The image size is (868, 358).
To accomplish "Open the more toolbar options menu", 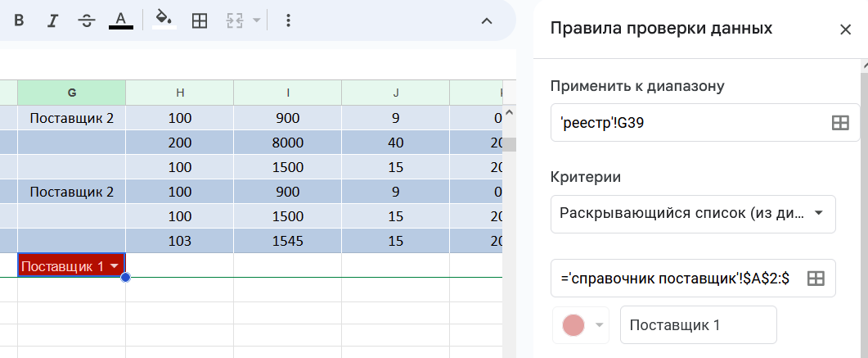I will pyautogui.click(x=287, y=21).
